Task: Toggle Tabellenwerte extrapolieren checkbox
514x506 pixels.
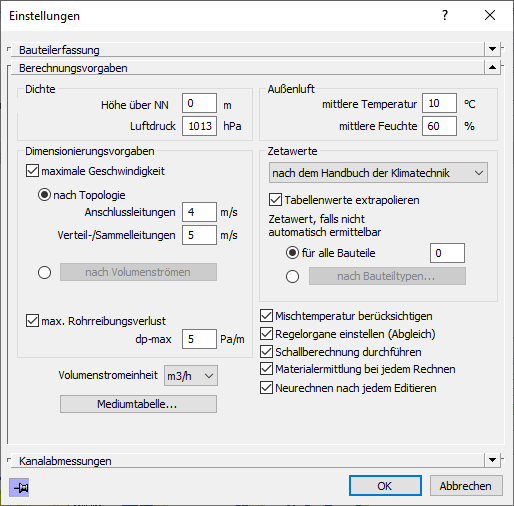Action: pos(275,200)
